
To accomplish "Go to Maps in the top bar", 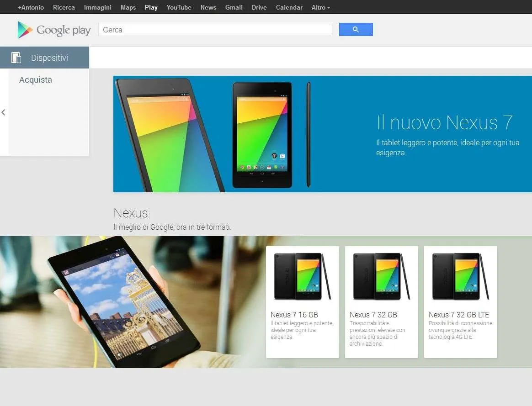I will [x=128, y=7].
